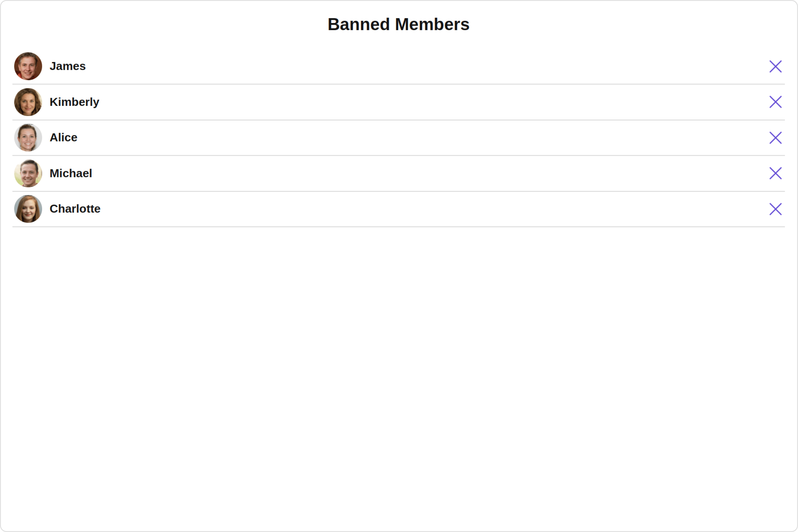Screen dimensions: 798x532
Task: Click the name James
Action: click(x=68, y=66)
